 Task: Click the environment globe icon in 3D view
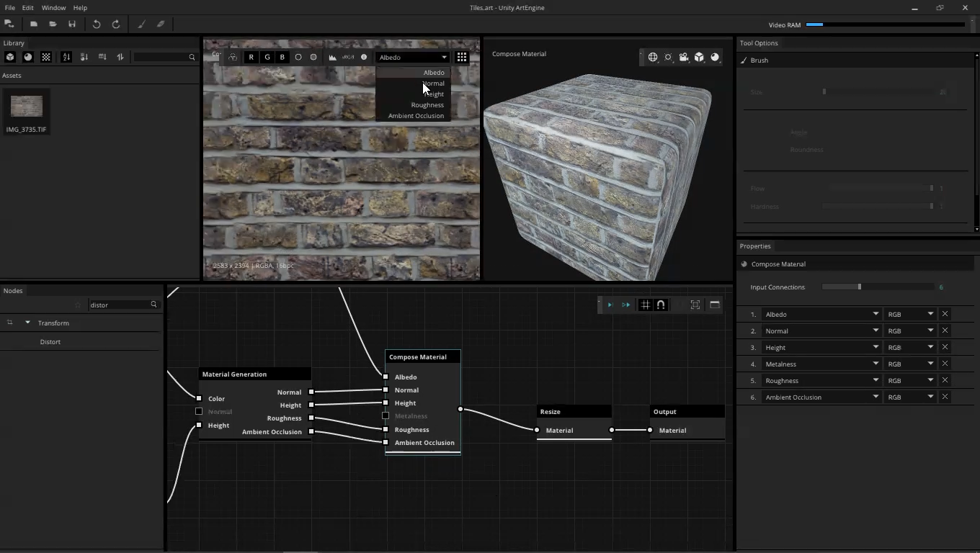point(653,57)
